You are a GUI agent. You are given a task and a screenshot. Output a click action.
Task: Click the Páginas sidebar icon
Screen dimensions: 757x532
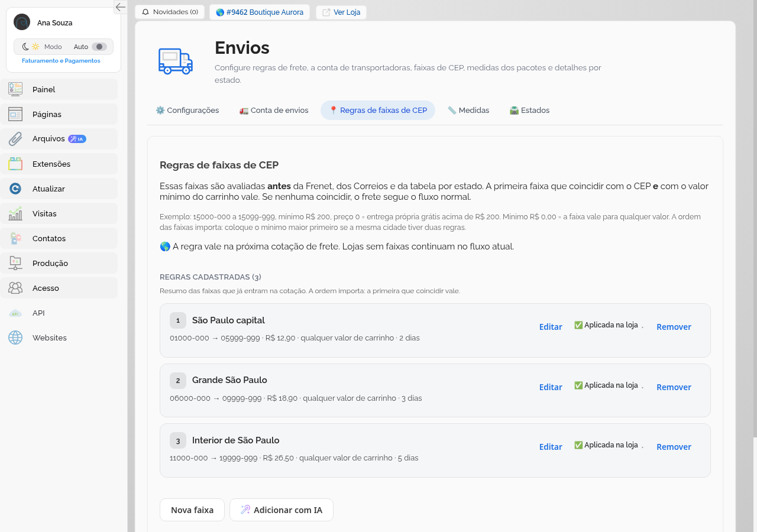coord(15,114)
